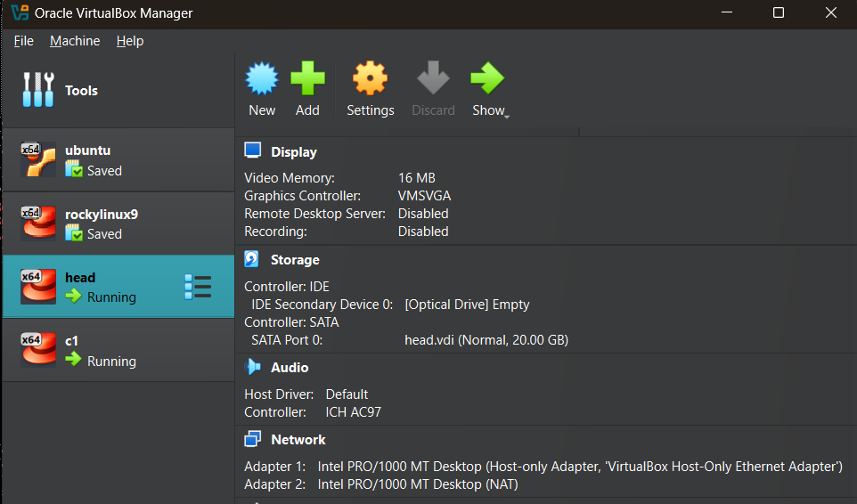Screen dimensions: 857x504
Task: Click the Host Driver Default value
Action: 347,394
